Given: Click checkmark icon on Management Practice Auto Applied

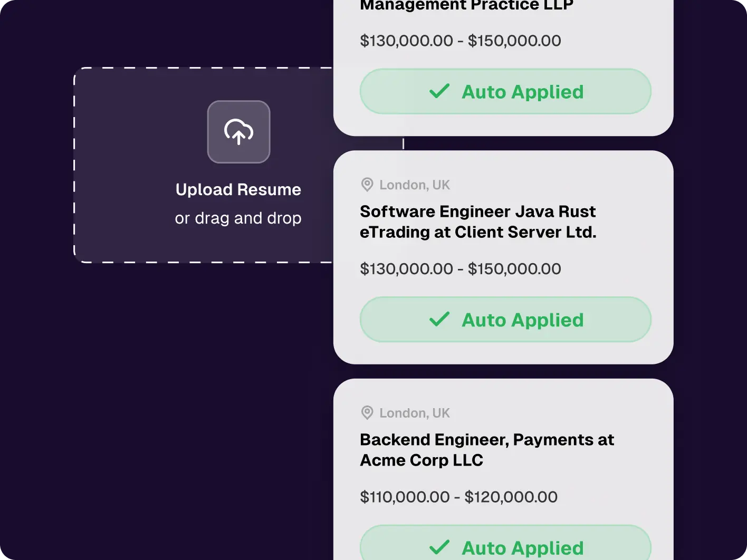Looking at the screenshot, I should pos(439,91).
